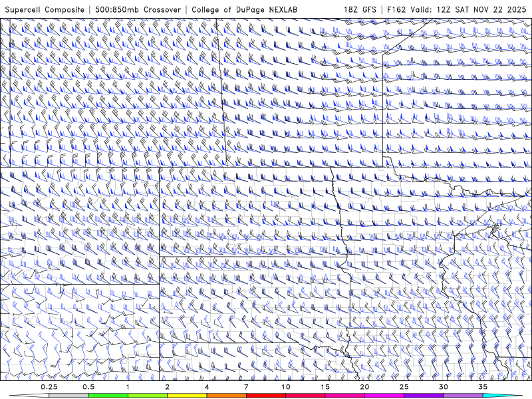Click the lavender swatch between 30 and 35
532x399 pixels.
[463, 396]
